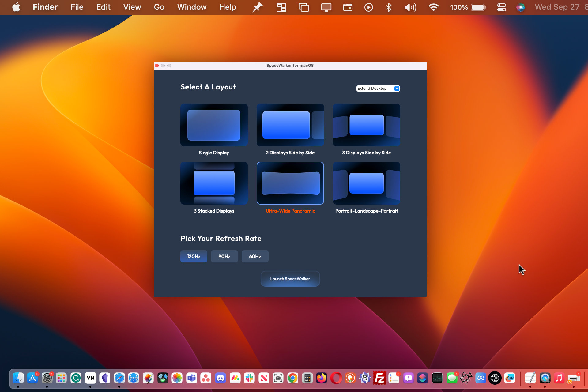Open Control Center from menu bar
This screenshot has width=588, height=392.
pyautogui.click(x=501, y=7)
